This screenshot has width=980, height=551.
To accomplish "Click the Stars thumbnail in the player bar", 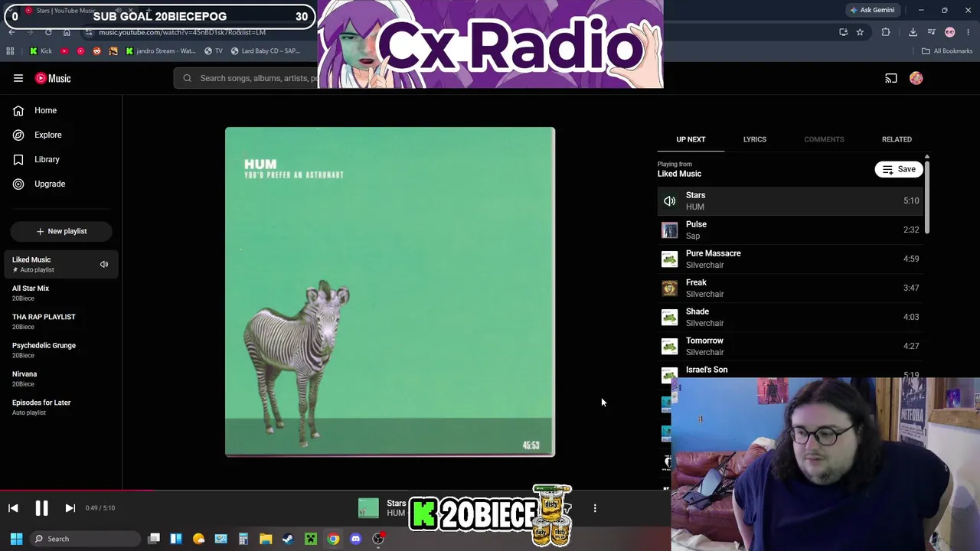I will 368,508.
